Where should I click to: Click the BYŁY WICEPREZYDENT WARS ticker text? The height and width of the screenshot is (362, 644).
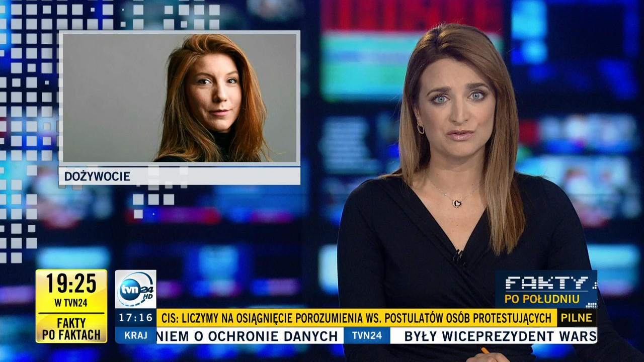pyautogui.click(x=501, y=336)
